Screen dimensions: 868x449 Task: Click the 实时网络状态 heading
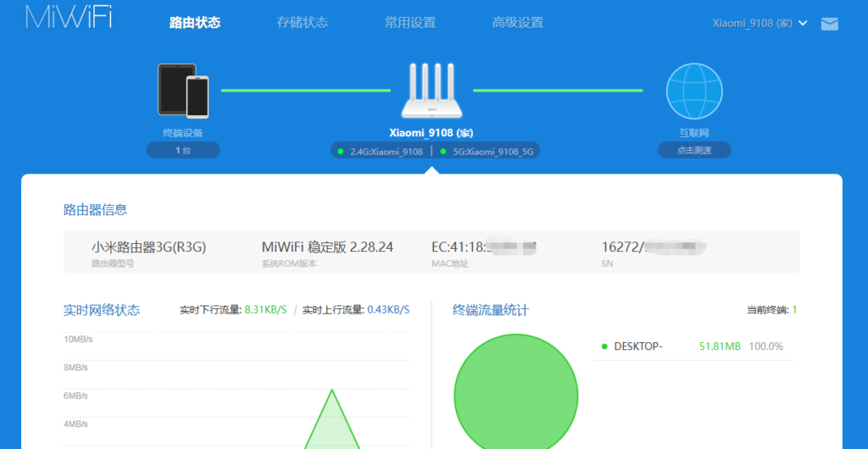[x=102, y=310]
